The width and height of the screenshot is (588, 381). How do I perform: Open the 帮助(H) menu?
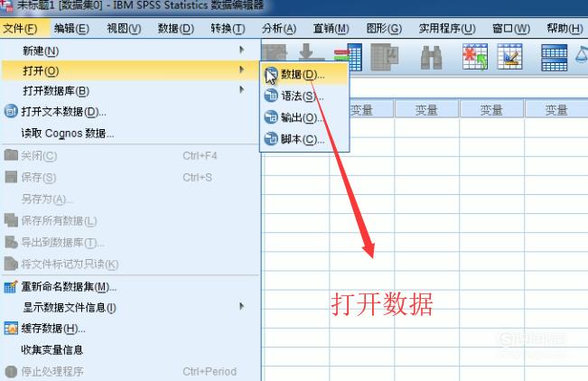pyautogui.click(x=565, y=29)
